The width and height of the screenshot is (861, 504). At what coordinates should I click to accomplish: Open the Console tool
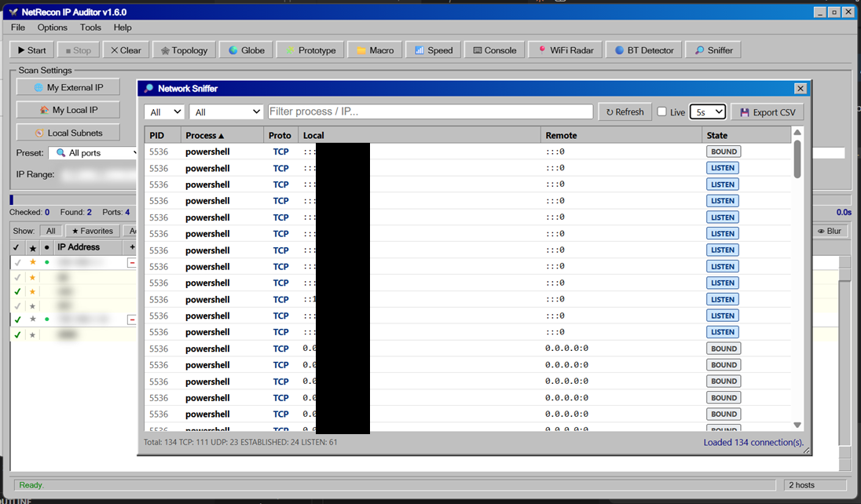(x=494, y=50)
